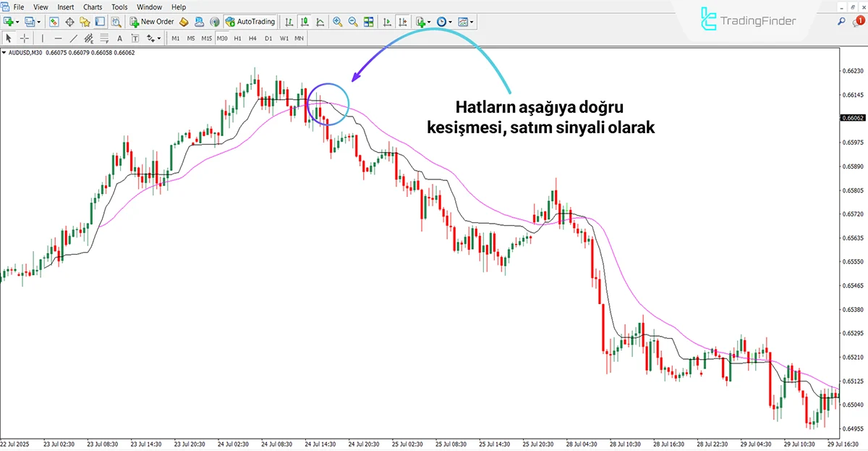Open the Insert menu

(x=66, y=7)
